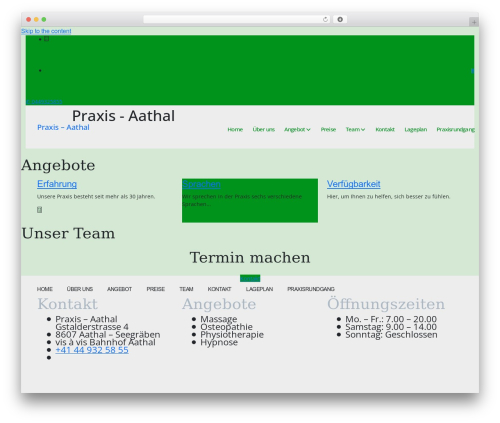Click 'vis à vis Bahnhof Aathal' line

(105, 342)
